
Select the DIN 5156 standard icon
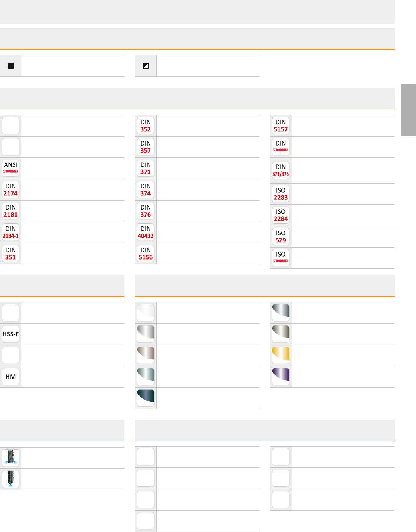(x=146, y=254)
